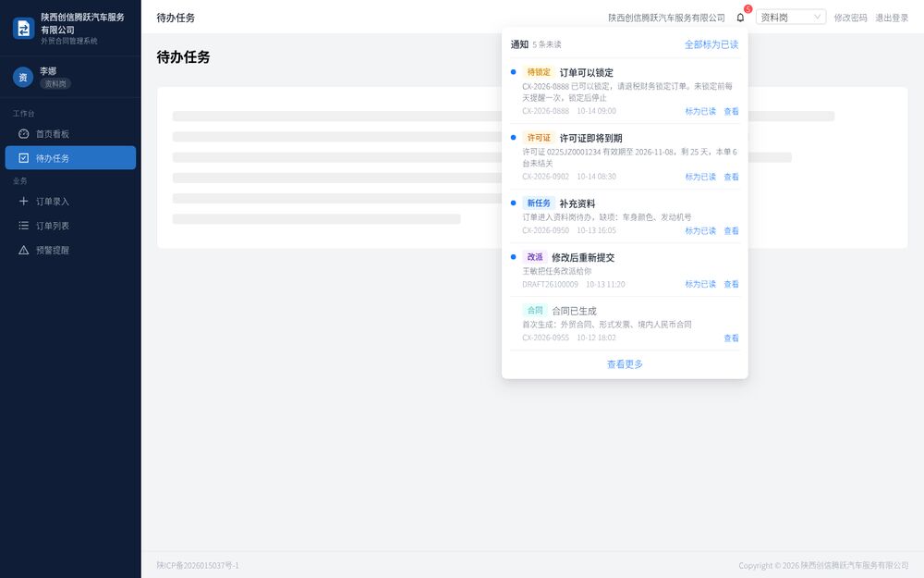Mark 许可证即将到期 notification as read
Image resolution: width=924 pixels, height=578 pixels.
(x=700, y=177)
